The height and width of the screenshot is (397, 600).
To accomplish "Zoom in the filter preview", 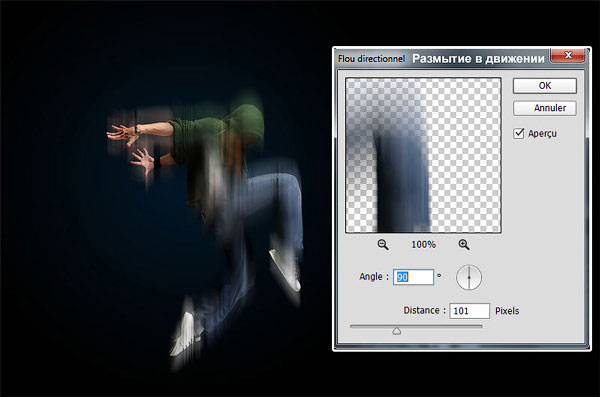I will click(464, 244).
